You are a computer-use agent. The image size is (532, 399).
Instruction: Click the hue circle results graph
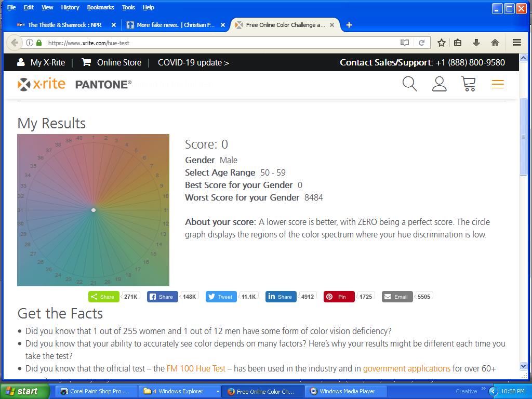[93, 210]
